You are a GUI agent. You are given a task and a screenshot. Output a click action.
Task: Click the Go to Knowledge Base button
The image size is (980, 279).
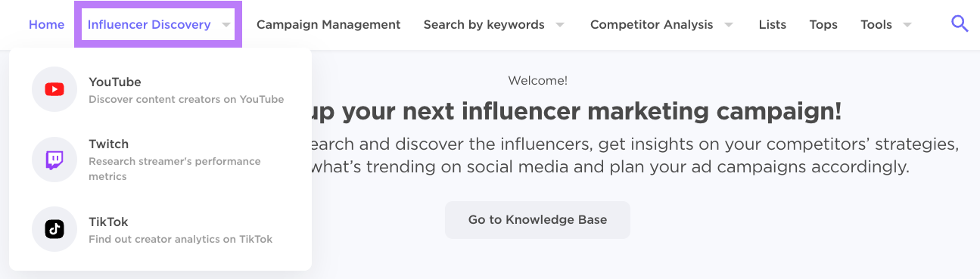(537, 220)
